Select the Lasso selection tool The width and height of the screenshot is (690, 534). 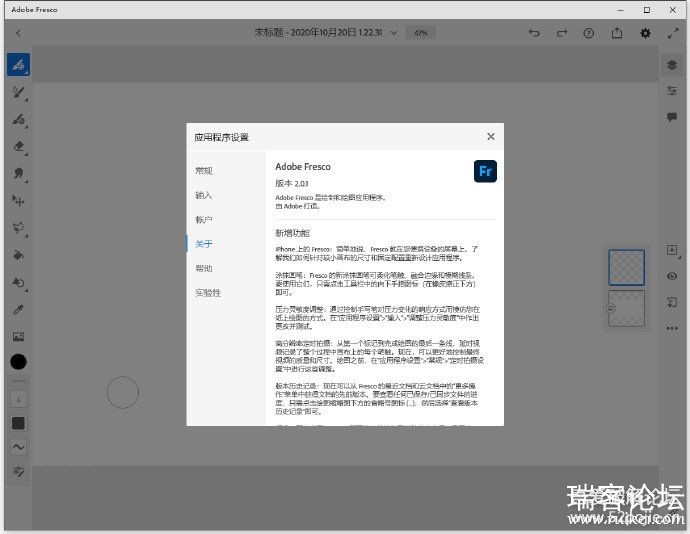click(18, 228)
